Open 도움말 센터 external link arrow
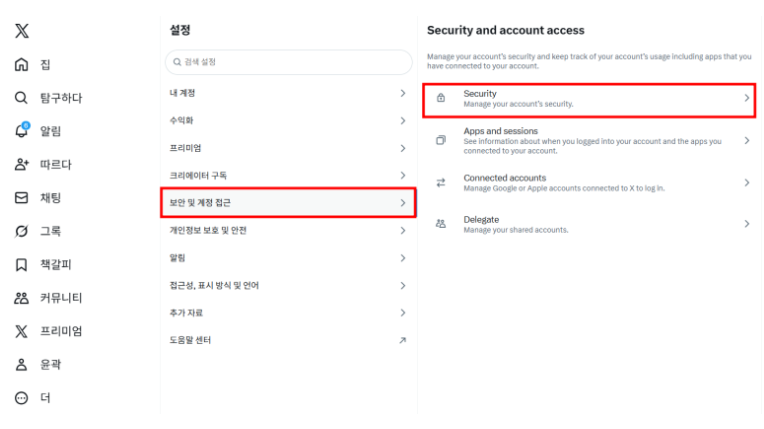Viewport: 764px width, 429px height. (402, 340)
